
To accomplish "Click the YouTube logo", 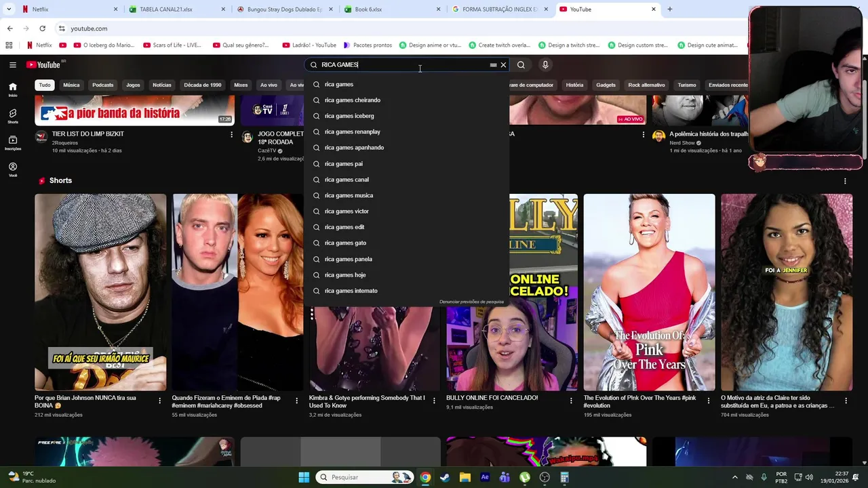I will pos(43,64).
